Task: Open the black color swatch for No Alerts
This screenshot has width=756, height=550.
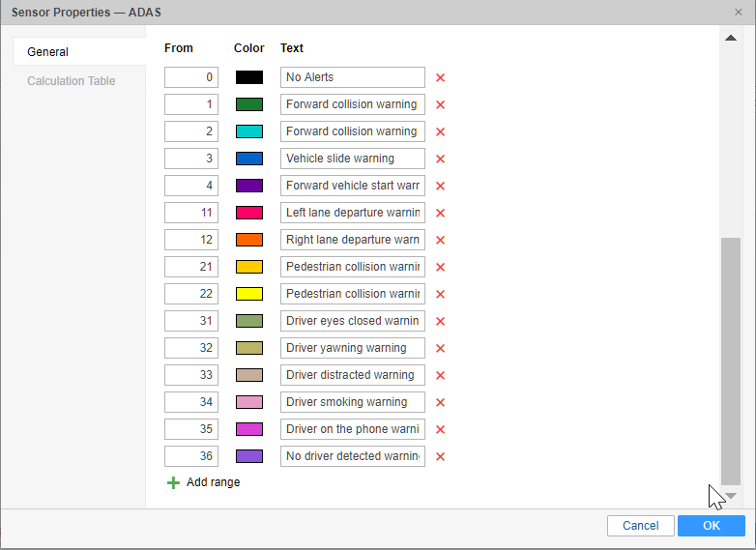Action: coord(248,77)
